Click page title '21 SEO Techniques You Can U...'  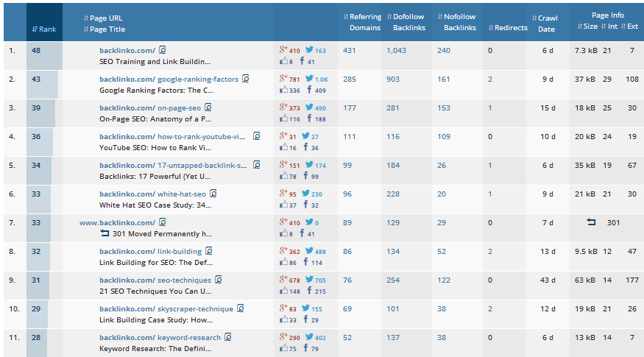tap(155, 291)
